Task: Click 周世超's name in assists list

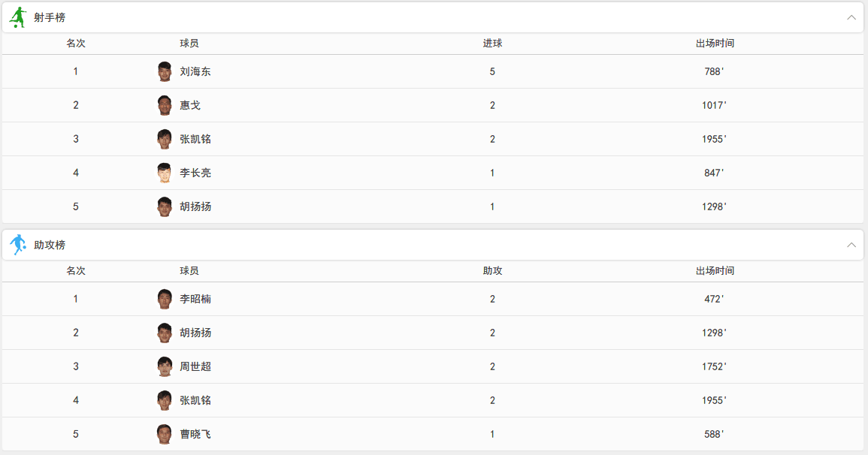Action: click(x=195, y=366)
